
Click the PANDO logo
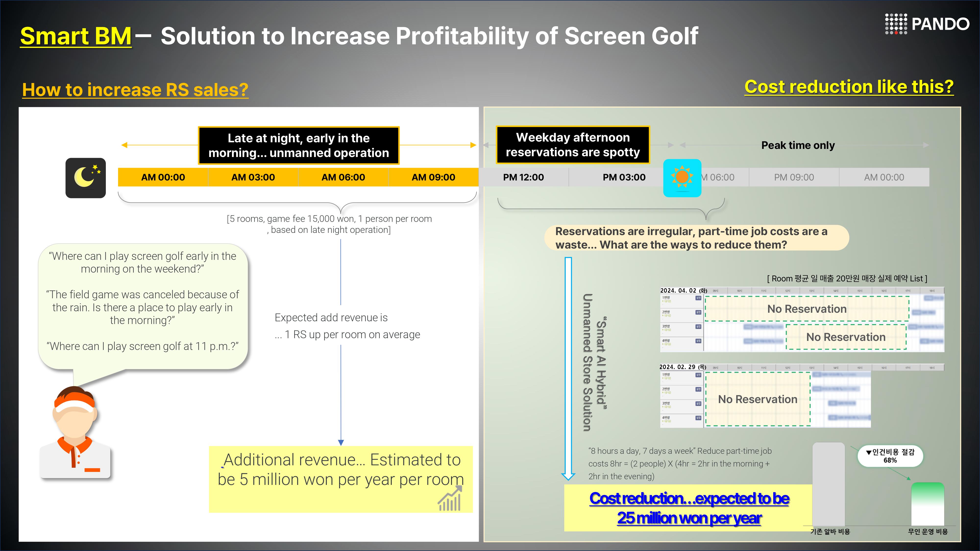(x=927, y=24)
